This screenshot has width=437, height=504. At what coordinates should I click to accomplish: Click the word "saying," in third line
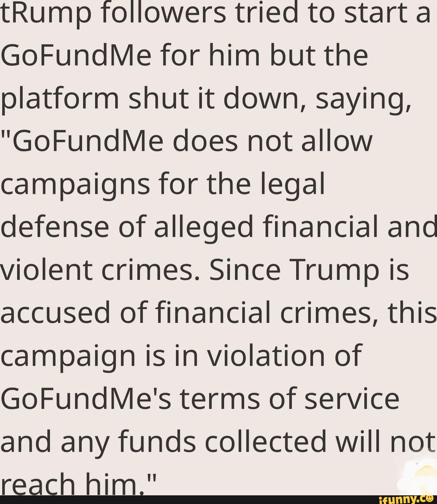click(x=363, y=99)
